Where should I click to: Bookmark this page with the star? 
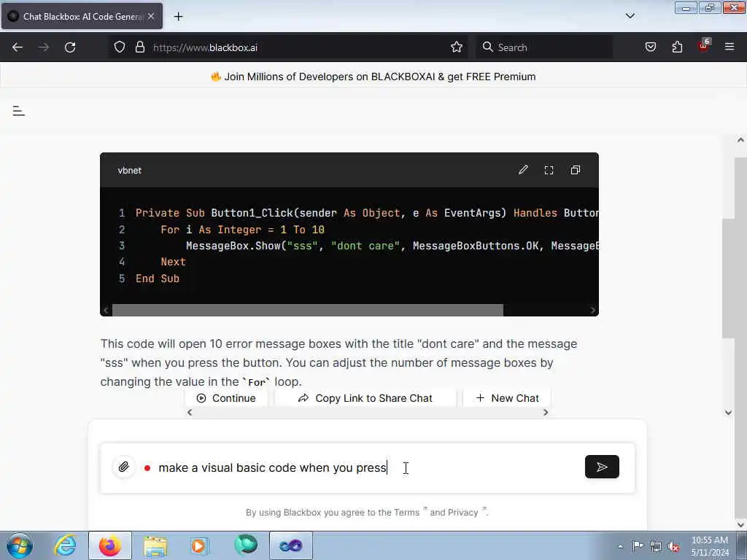point(457,47)
